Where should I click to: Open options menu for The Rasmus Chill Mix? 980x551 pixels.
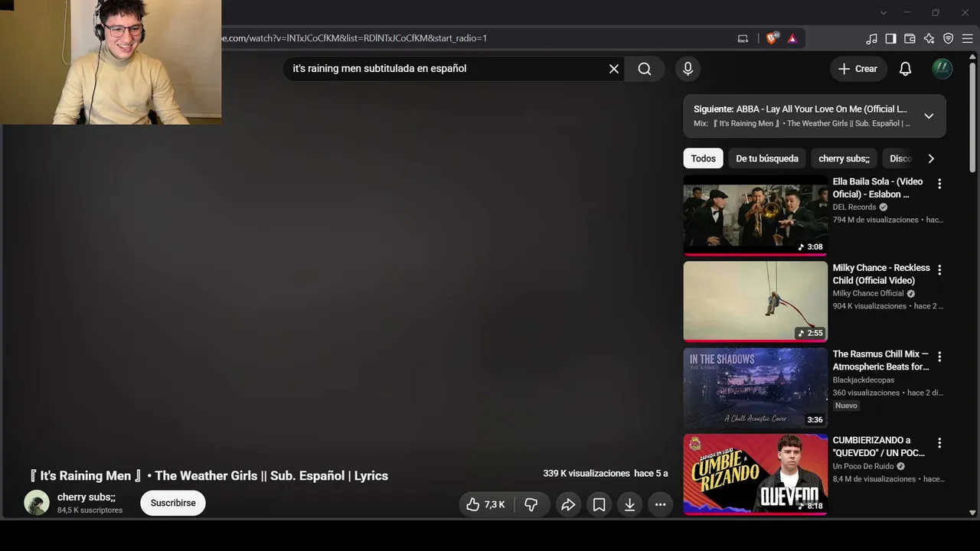939,357
